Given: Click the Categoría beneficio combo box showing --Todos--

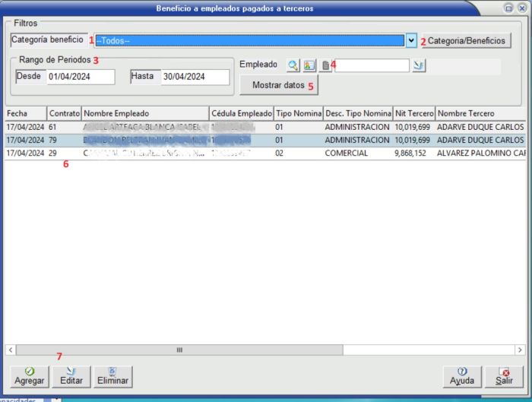Looking at the screenshot, I should tap(249, 40).
